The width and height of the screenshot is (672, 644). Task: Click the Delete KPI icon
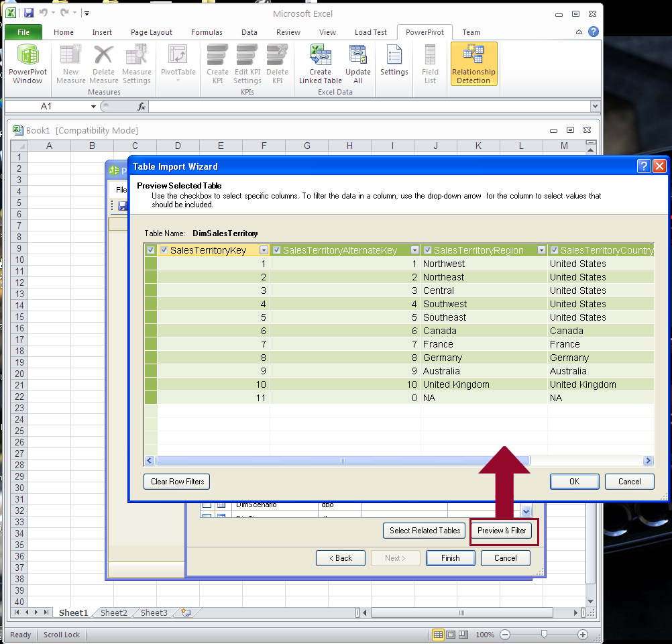pos(277,64)
